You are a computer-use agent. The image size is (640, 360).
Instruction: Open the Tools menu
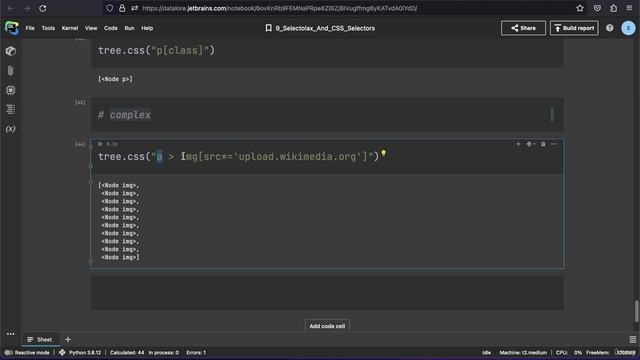pyautogui.click(x=48, y=28)
